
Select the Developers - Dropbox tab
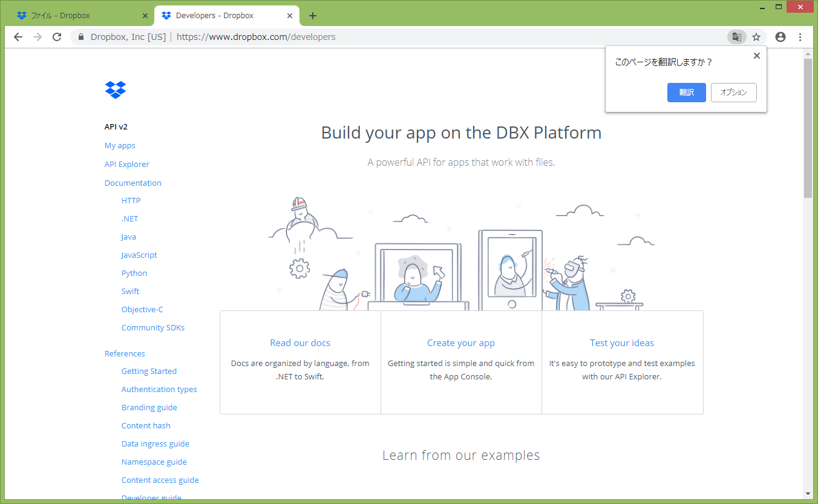point(227,16)
